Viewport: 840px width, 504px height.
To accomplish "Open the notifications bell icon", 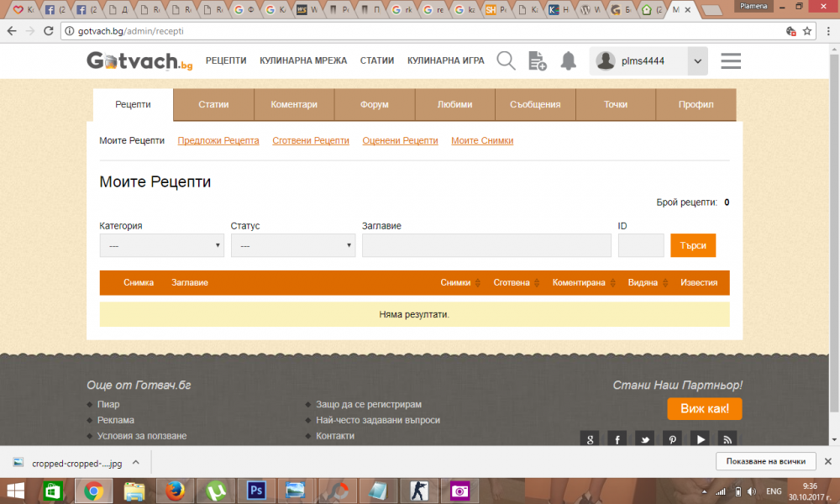I will 569,60.
